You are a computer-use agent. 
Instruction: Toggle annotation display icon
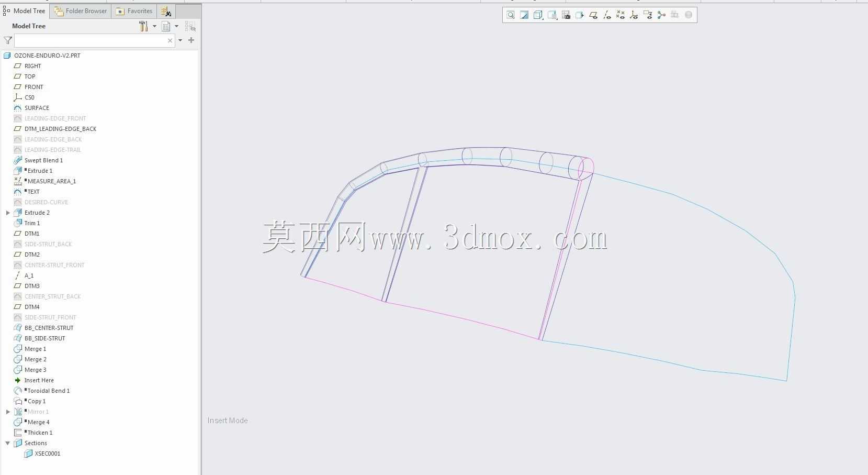point(648,15)
